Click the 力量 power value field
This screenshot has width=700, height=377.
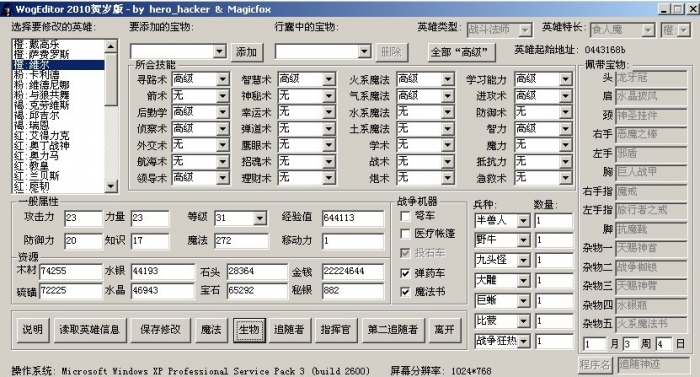(x=150, y=218)
